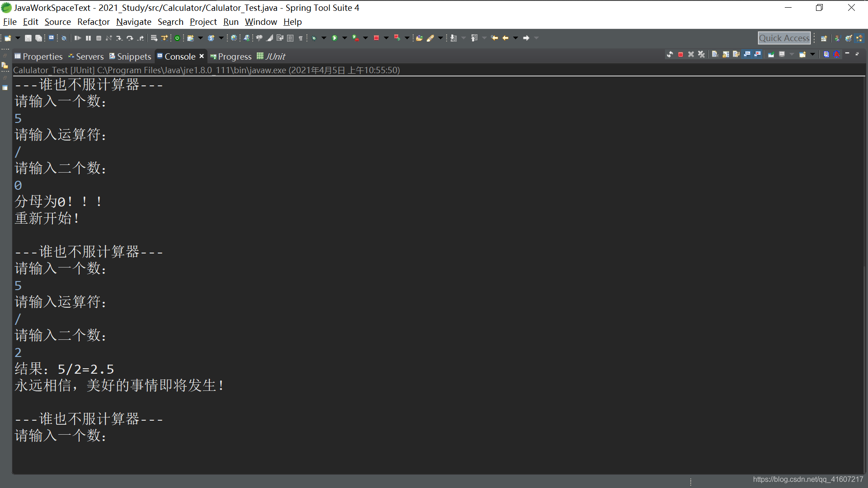Image resolution: width=868 pixels, height=488 pixels.
Task: Click the Forward navigation arrow
Action: (x=526, y=38)
